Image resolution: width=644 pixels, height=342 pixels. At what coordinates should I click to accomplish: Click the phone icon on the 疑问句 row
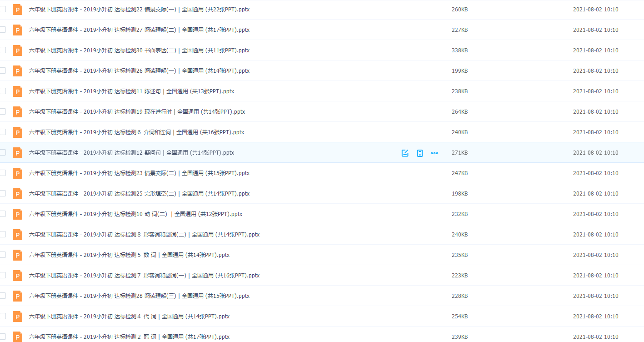(420, 153)
